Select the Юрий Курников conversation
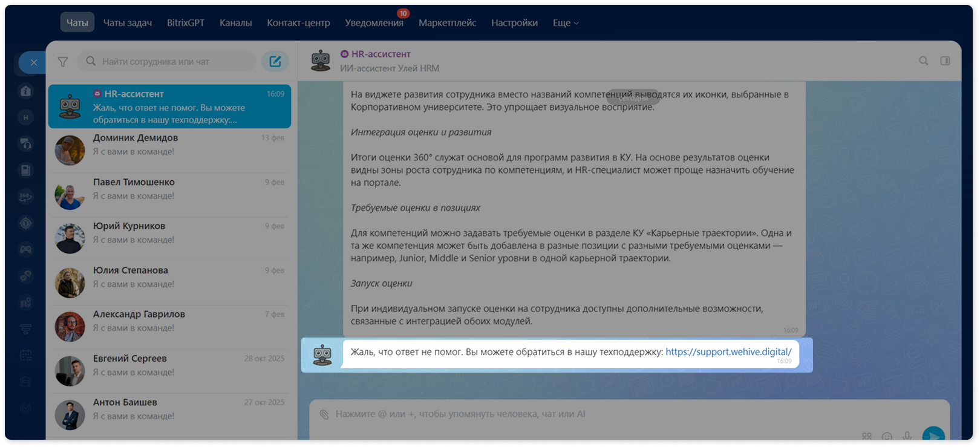The width and height of the screenshot is (980, 447). [x=170, y=239]
